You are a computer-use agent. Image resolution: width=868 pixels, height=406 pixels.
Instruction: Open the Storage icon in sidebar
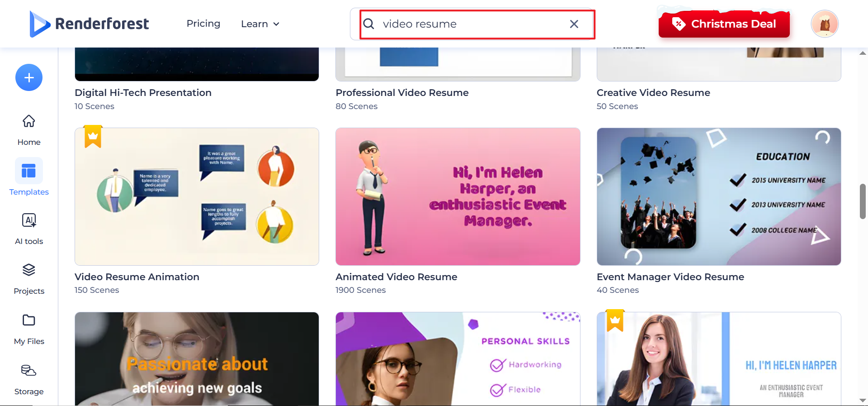29,371
